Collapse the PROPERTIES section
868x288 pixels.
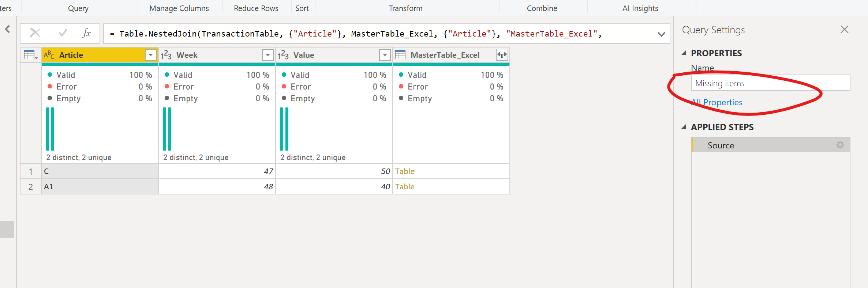(x=684, y=53)
